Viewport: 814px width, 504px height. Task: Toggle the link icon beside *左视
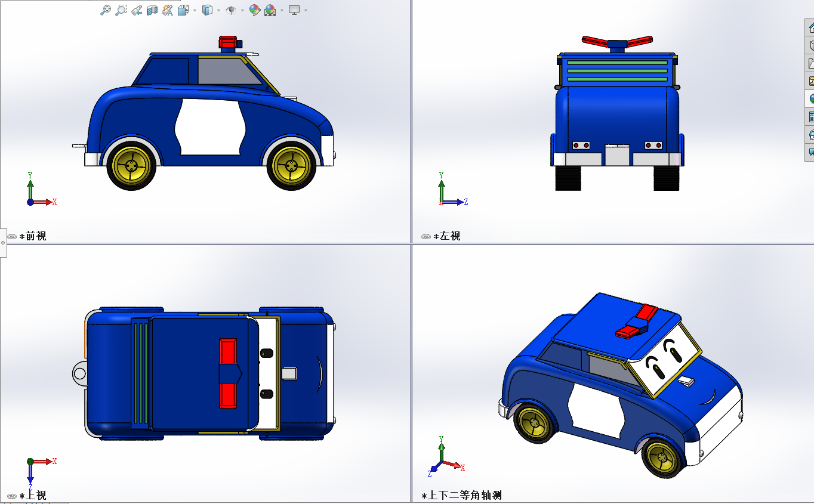point(426,237)
